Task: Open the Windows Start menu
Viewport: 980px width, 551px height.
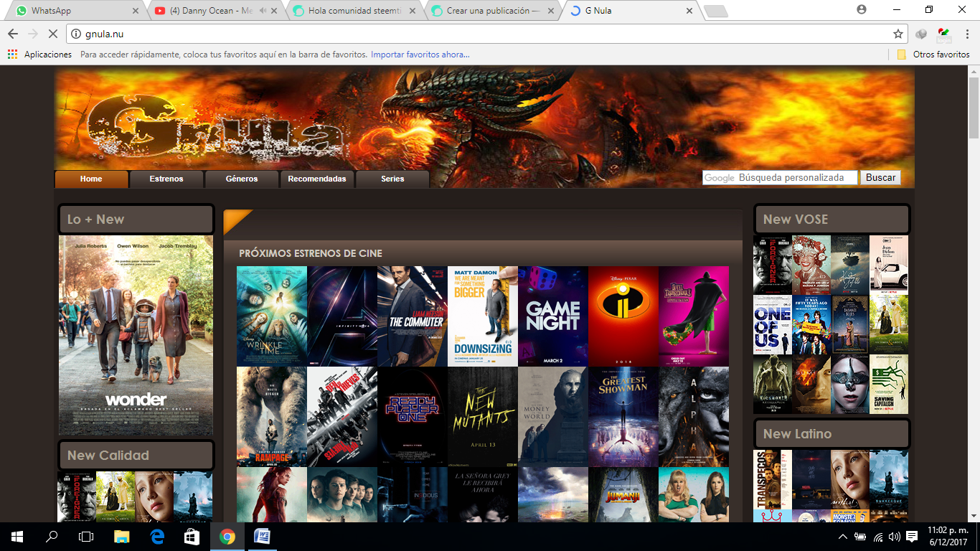Action: 17,537
